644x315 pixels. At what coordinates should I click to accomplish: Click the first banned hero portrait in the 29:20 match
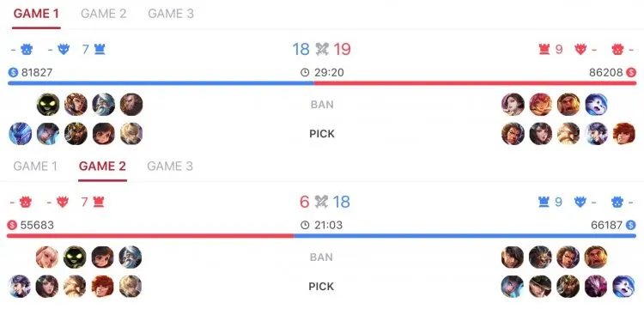click(48, 105)
